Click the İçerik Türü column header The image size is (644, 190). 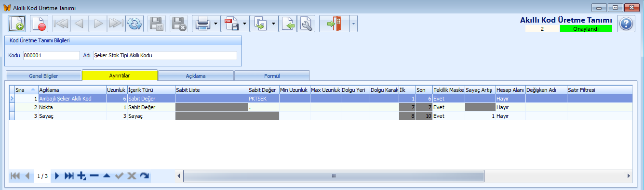point(151,89)
